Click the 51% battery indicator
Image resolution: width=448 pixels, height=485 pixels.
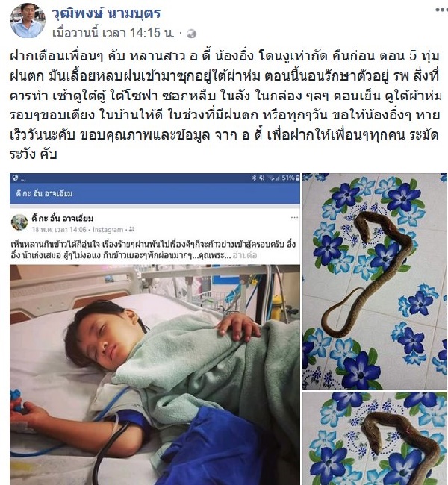click(x=290, y=178)
